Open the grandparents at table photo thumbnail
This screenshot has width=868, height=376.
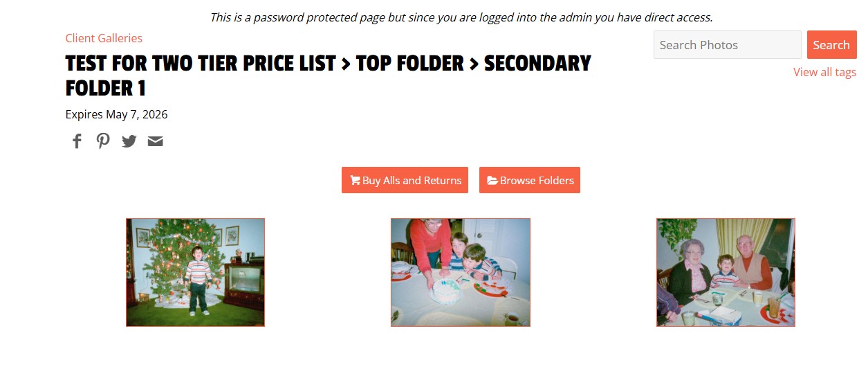726,272
